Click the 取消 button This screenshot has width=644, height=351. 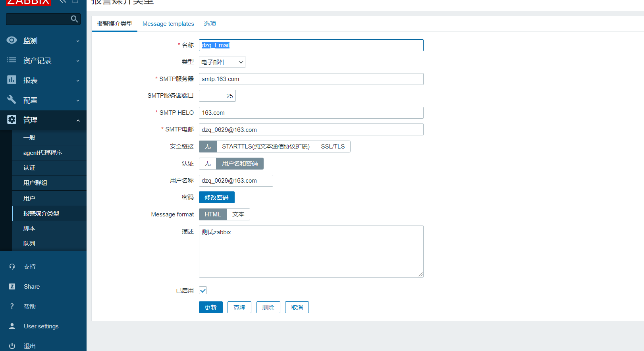[297, 307]
